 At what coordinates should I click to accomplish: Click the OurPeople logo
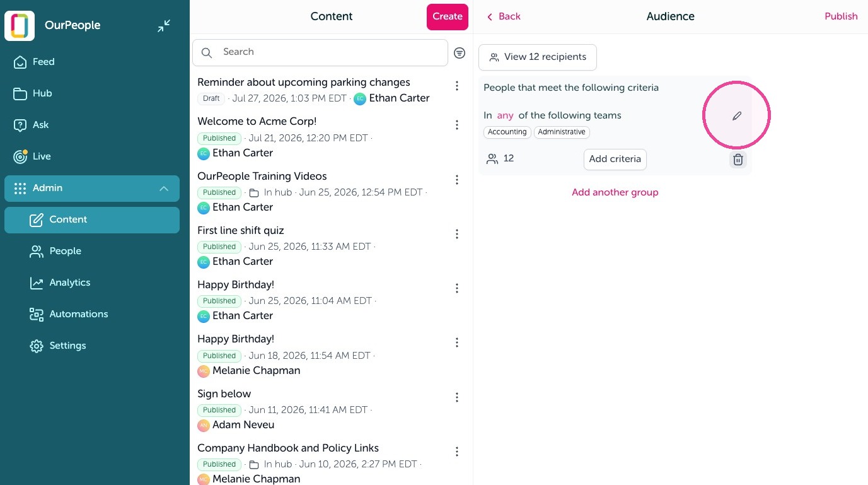[x=20, y=26]
